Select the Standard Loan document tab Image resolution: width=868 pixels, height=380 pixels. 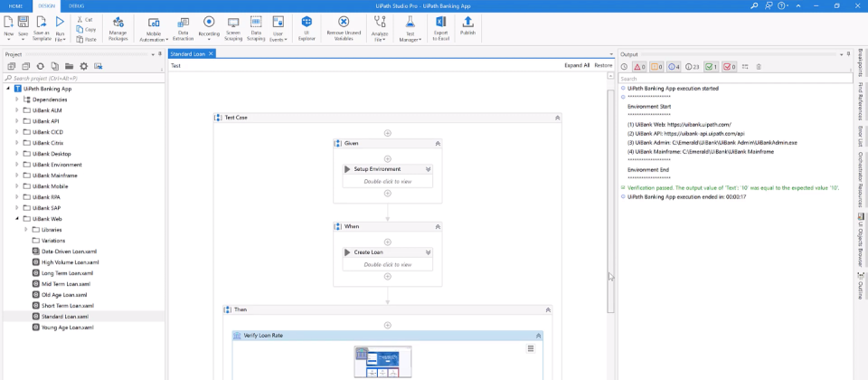click(188, 53)
